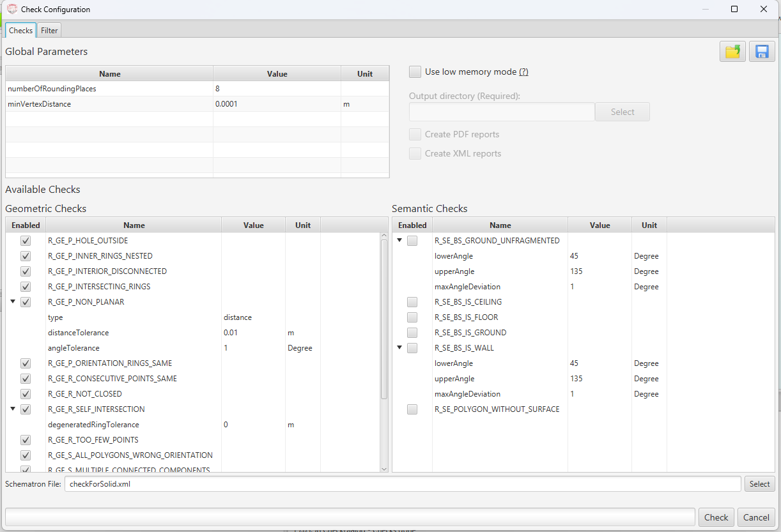The width and height of the screenshot is (781, 532).
Task: Toggle R_GE_R_CONSECUTIVE_POINTS_SAME checkbox
Action: 26,379
